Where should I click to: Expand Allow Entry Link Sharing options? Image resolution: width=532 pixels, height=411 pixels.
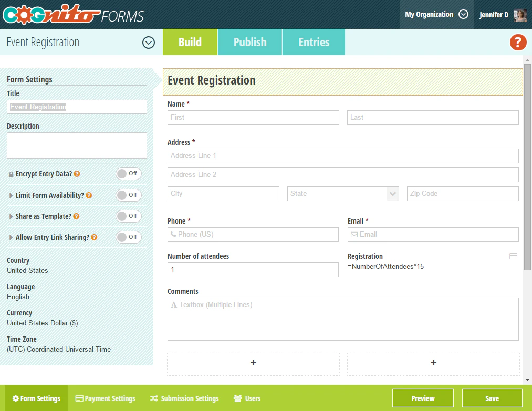(11, 237)
